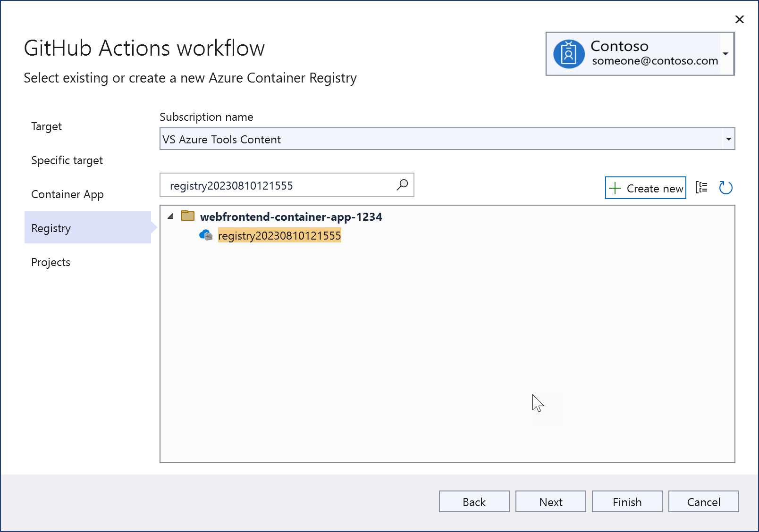
Task: Click Next to proceed
Action: coord(550,501)
